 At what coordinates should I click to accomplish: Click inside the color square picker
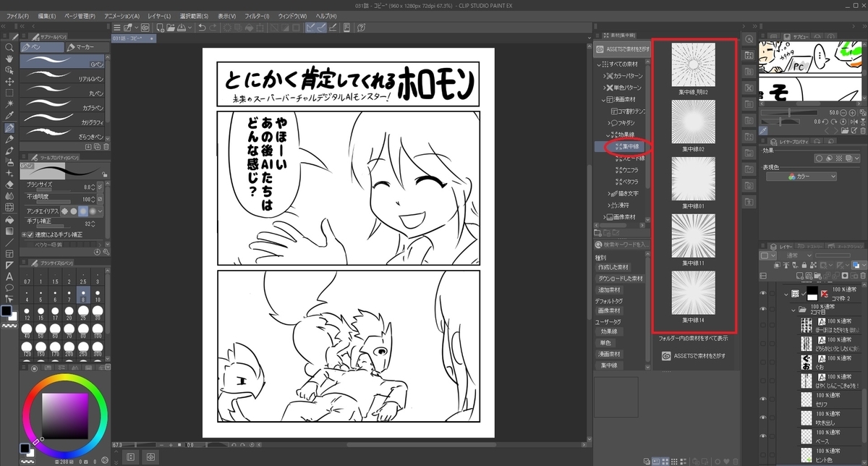(x=65, y=416)
